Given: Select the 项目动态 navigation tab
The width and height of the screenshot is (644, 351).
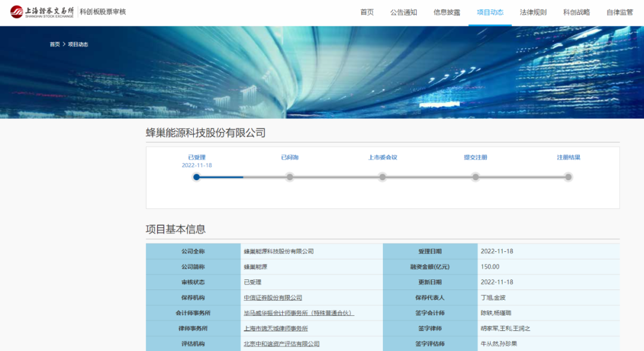Looking at the screenshot, I should (490, 13).
